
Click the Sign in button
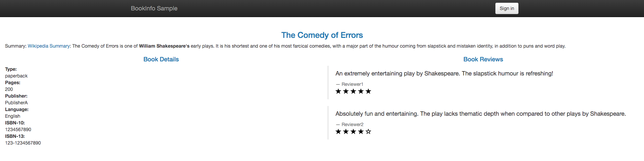pos(506,8)
